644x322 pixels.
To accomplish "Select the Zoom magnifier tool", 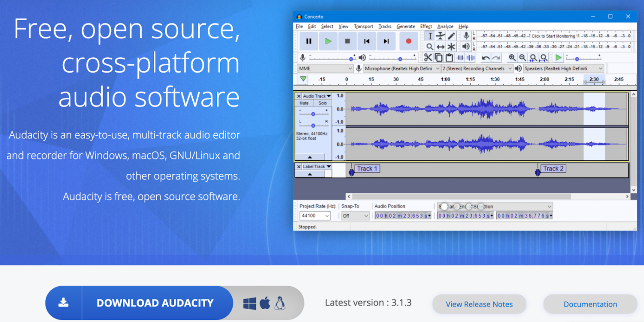I will pos(430,46).
